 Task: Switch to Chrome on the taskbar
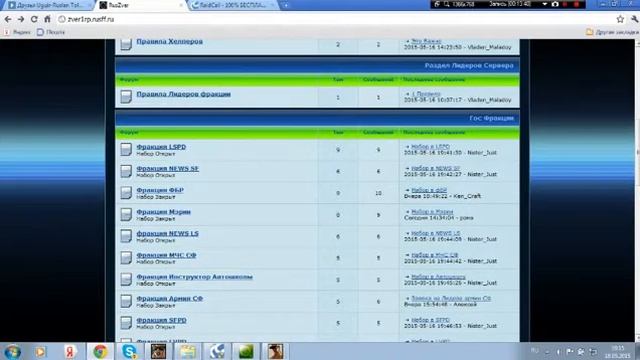[x=100, y=351]
